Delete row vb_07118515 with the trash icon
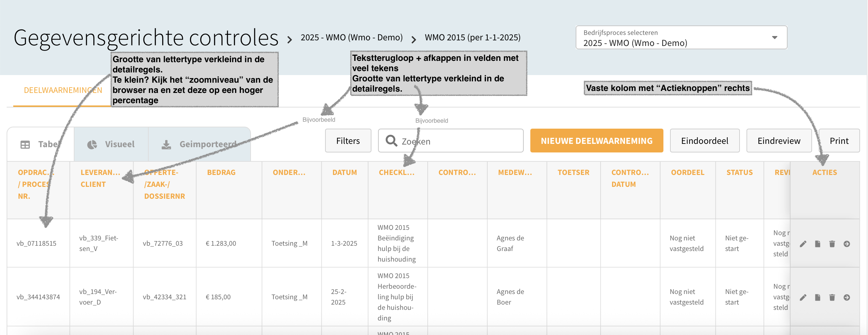The height and width of the screenshot is (335, 868). tap(832, 244)
